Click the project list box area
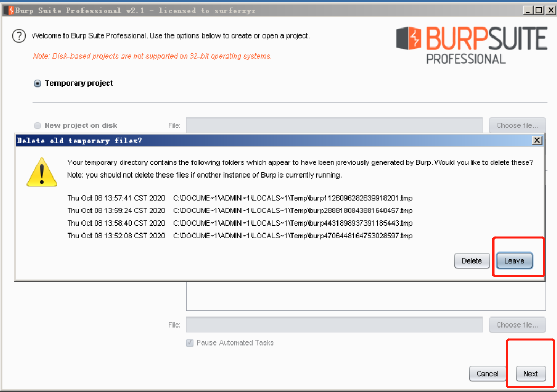Screen dimensions: 557x392 pos(366,296)
